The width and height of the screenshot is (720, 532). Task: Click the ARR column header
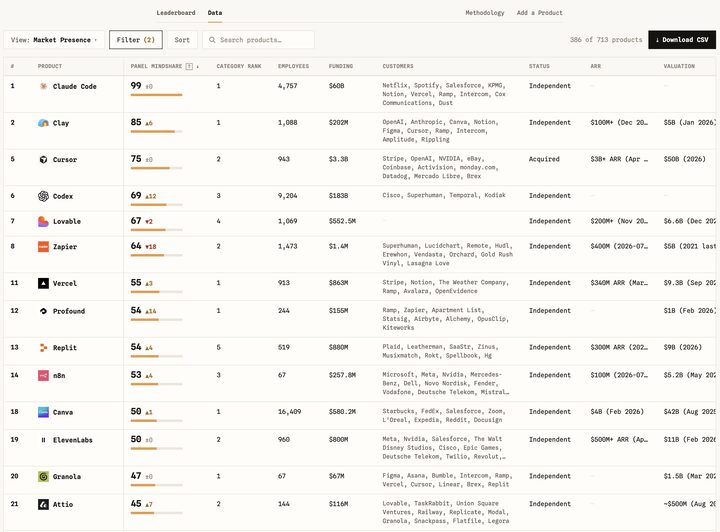tap(596, 66)
